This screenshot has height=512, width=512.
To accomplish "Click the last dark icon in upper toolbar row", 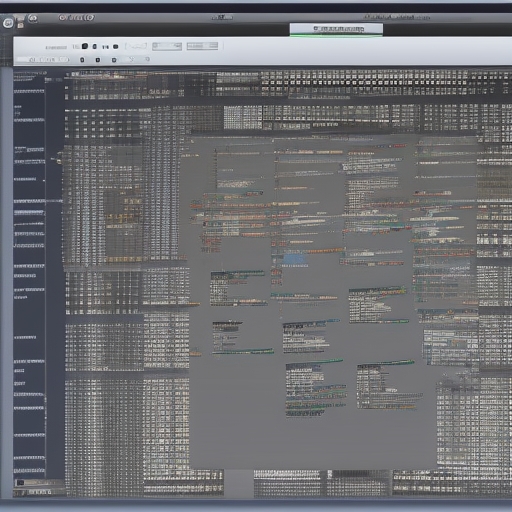I will pos(116,47).
